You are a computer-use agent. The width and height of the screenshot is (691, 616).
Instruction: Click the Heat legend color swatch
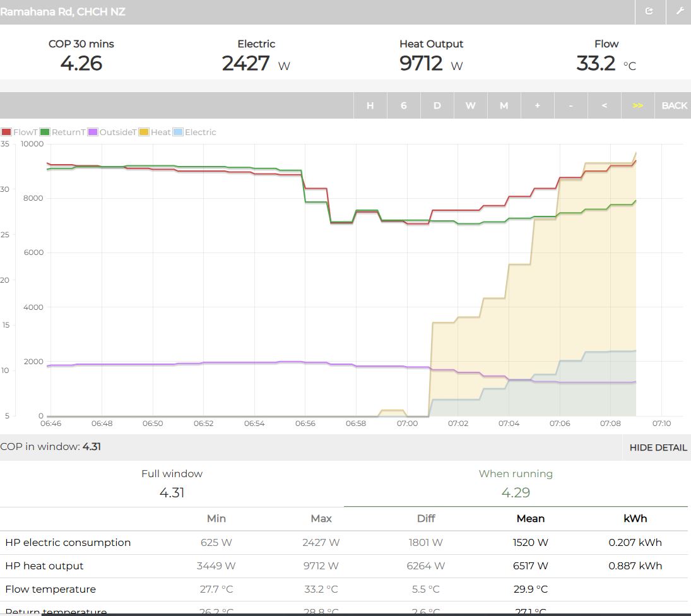[x=144, y=133]
